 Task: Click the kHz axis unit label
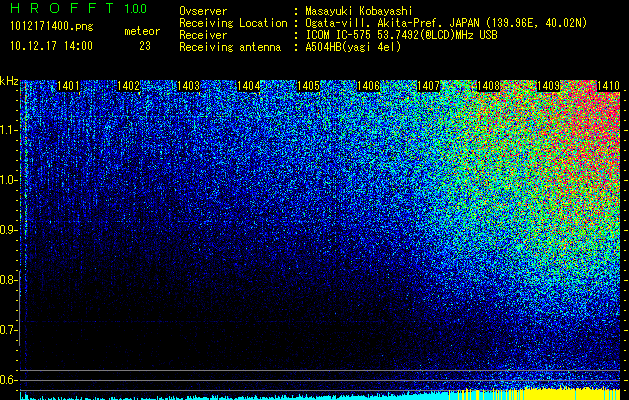click(x=9, y=81)
